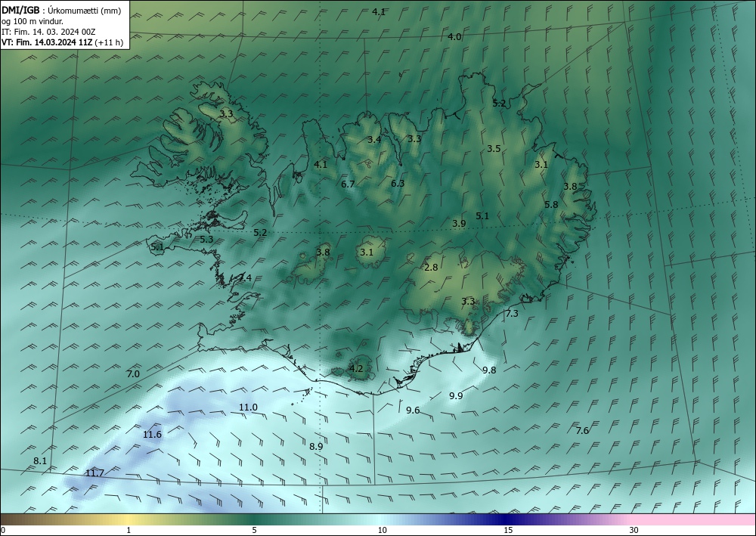The height and width of the screenshot is (536, 756).
Task: Click the 5.8 value near the east coast
Action: (x=551, y=204)
